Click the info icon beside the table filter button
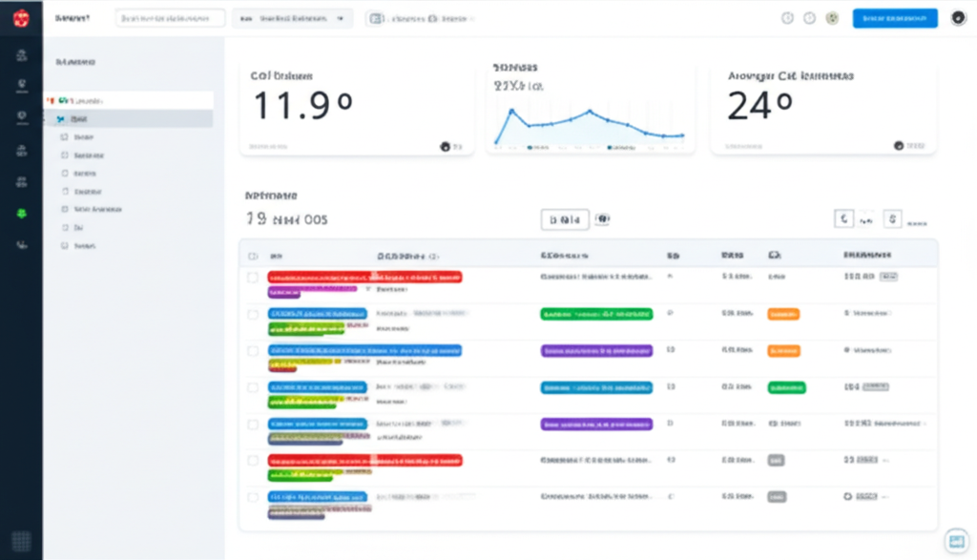This screenshot has height=560, width=977. [x=602, y=218]
